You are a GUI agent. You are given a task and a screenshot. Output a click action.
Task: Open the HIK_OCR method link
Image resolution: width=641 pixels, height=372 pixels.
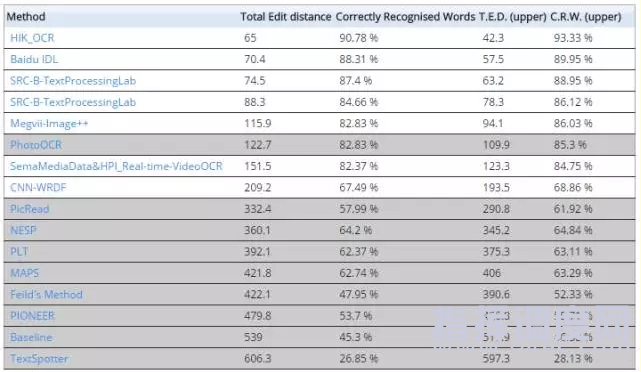click(x=32, y=38)
